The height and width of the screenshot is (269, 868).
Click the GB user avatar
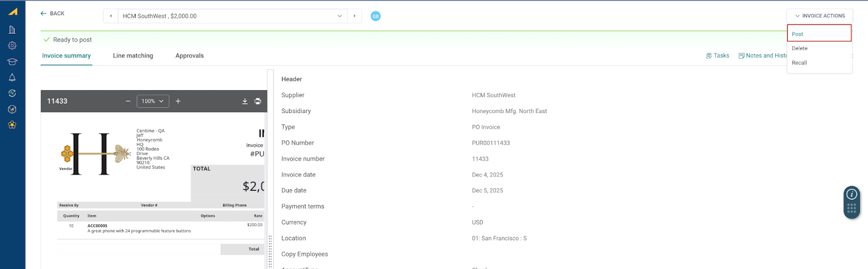coord(375,16)
